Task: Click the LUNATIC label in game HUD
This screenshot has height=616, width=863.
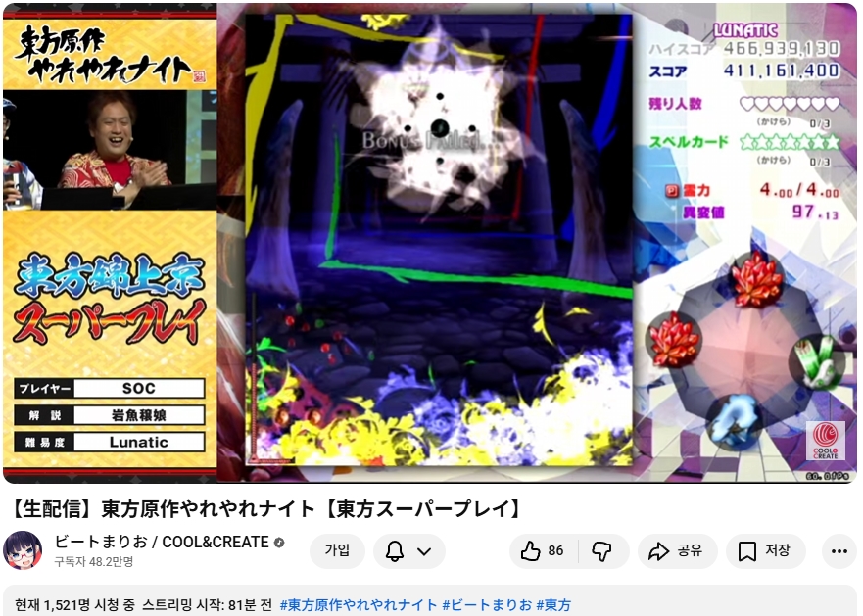Action: (x=745, y=30)
